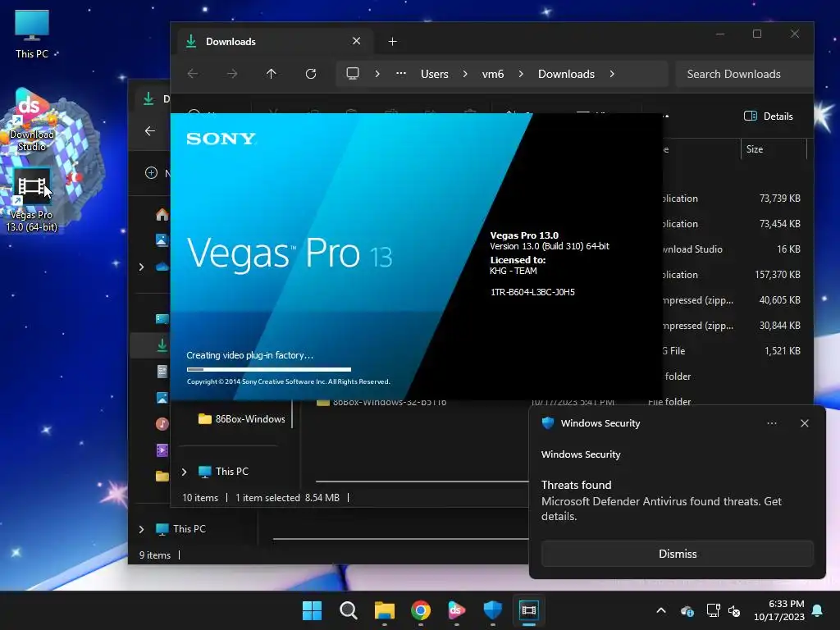Select the Downloads window tab
The width and height of the screenshot is (840, 630).
273,41
